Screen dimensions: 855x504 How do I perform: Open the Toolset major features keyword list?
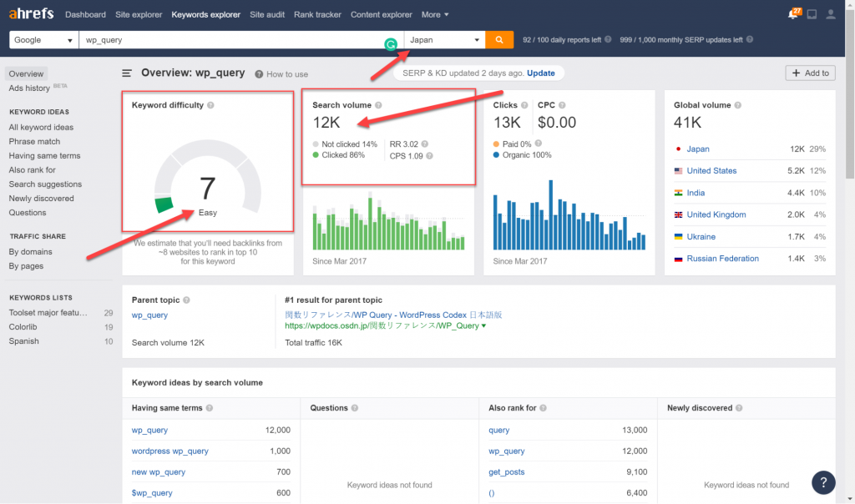[48, 313]
